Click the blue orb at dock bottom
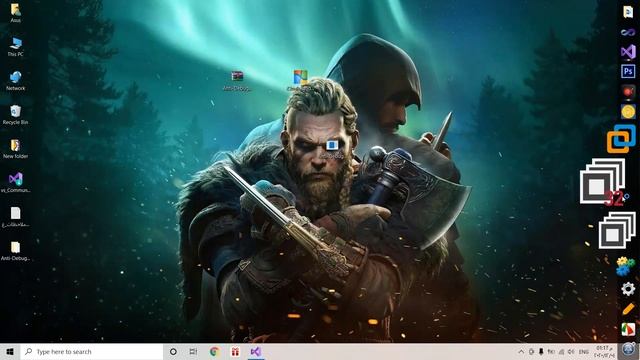The image size is (640, 360). 629,349
